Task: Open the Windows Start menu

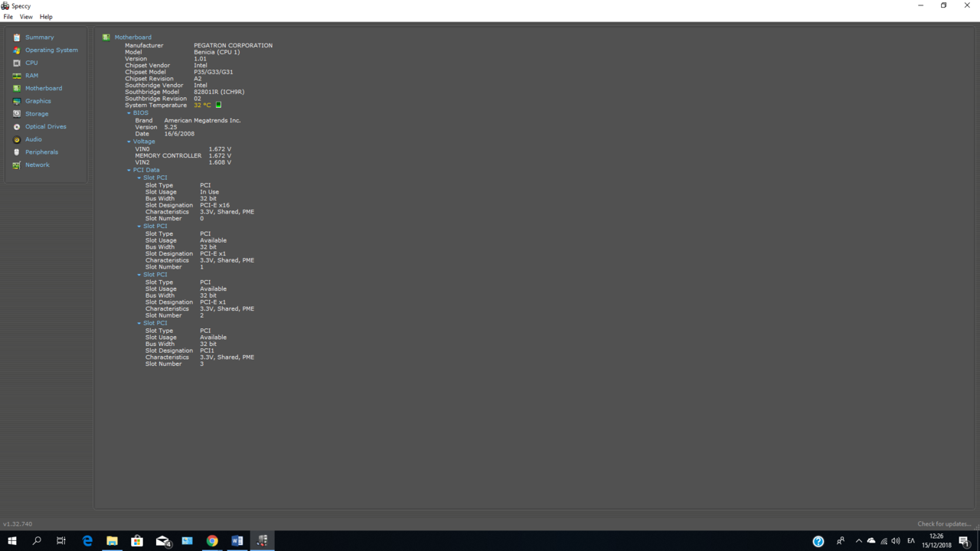Action: pos(12,541)
